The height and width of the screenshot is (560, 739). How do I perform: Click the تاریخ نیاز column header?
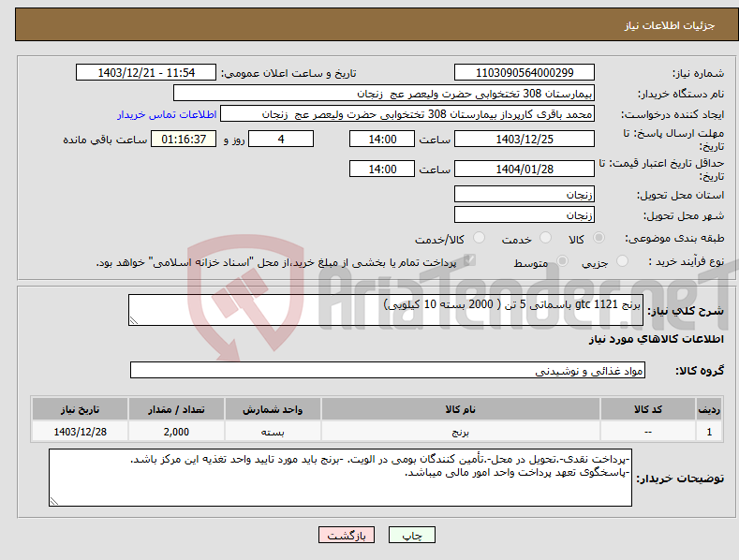click(81, 409)
